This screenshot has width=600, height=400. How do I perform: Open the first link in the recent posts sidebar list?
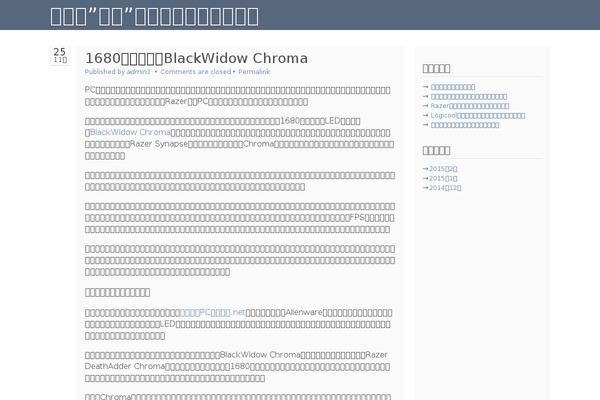tap(453, 87)
